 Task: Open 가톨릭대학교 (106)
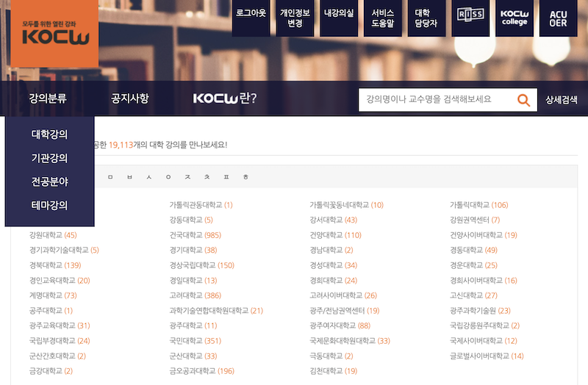point(479,205)
